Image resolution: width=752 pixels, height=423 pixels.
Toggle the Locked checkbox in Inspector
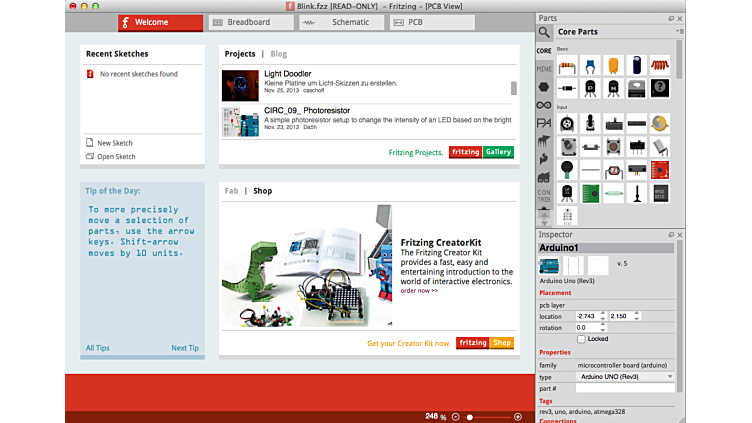tap(581, 339)
